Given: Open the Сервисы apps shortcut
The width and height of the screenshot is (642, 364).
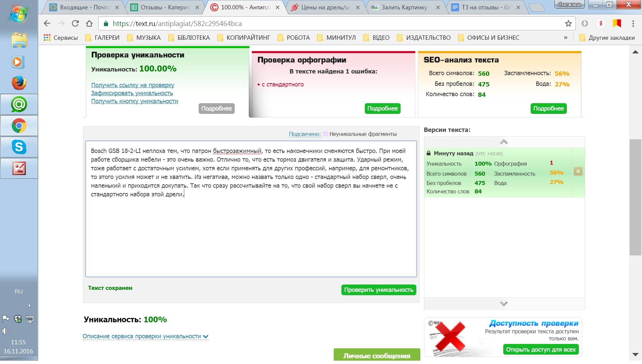Looking at the screenshot, I should [61, 38].
